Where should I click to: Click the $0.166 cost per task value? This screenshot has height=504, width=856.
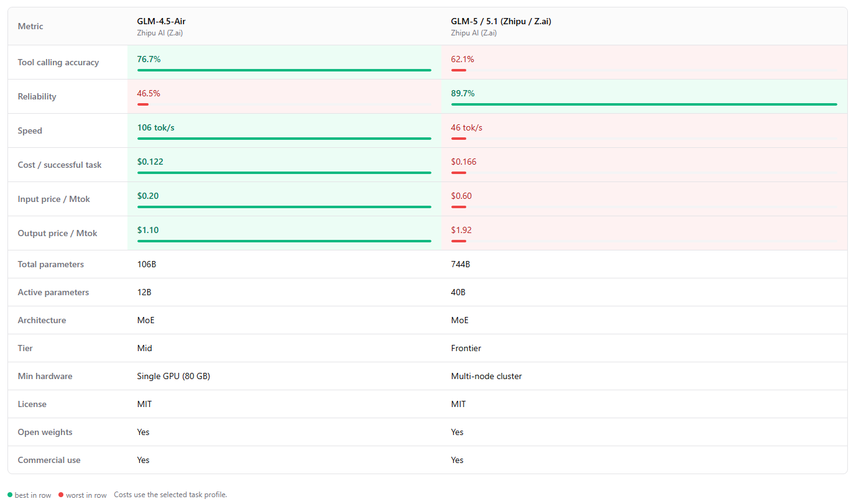pos(464,162)
